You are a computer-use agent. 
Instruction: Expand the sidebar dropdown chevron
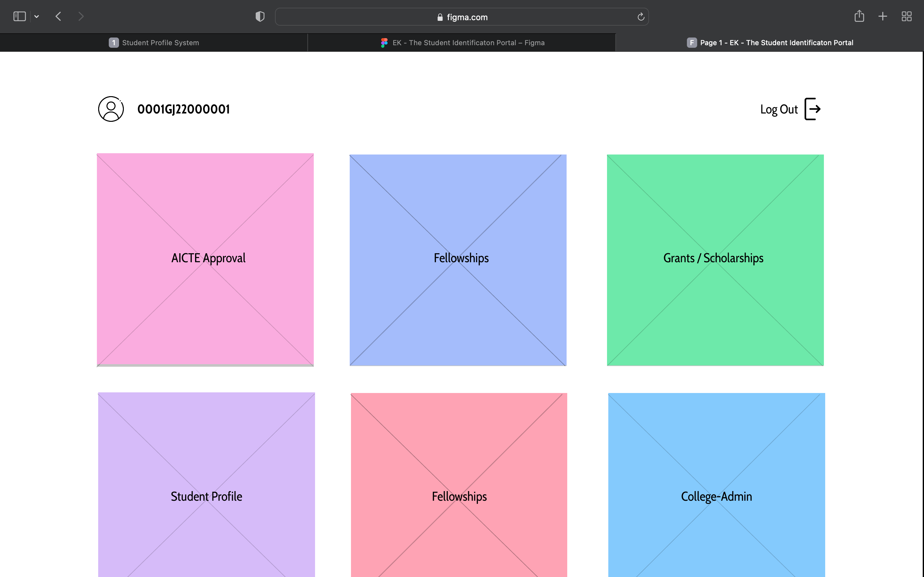coord(37,16)
